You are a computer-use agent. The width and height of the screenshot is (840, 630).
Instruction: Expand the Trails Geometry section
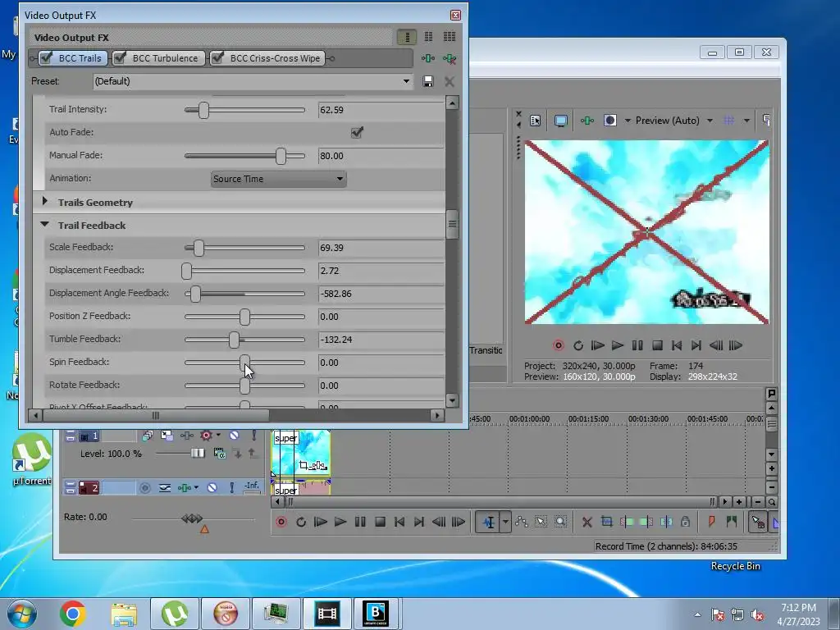click(45, 202)
